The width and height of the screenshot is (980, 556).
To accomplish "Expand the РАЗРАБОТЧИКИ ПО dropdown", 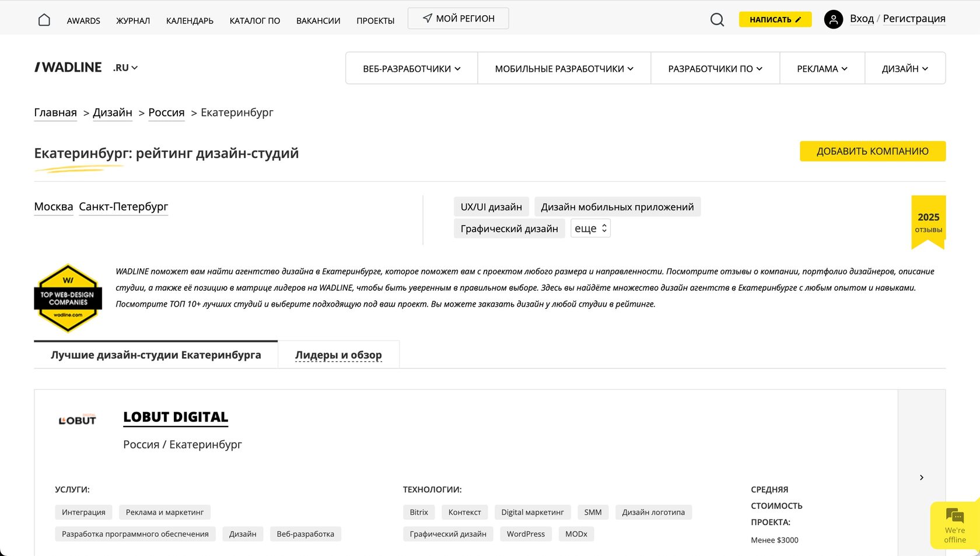I will click(x=715, y=68).
